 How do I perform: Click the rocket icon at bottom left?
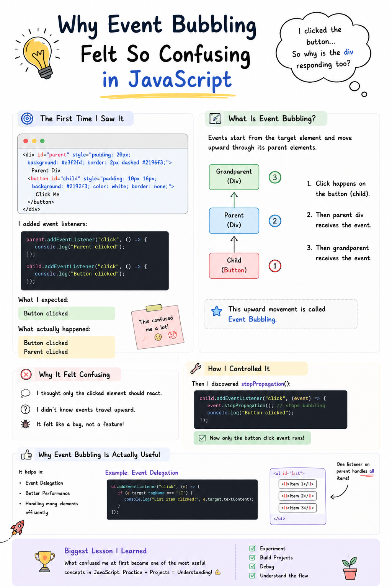18,528
